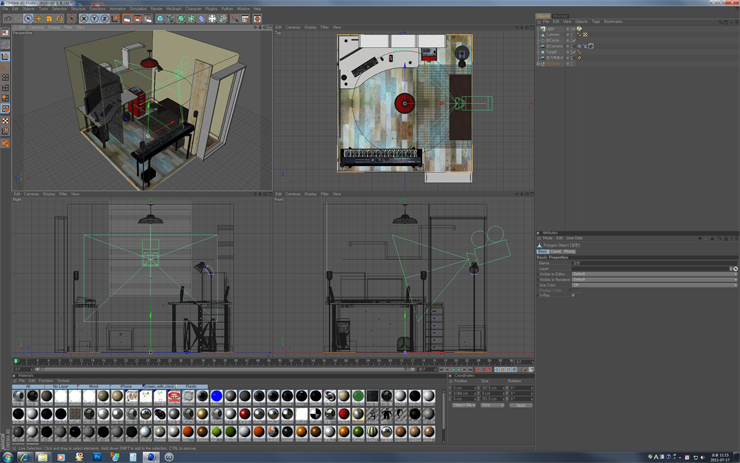The height and width of the screenshot is (463, 740).
Task: Enable the X-Ray checkbox
Action: coord(573,295)
